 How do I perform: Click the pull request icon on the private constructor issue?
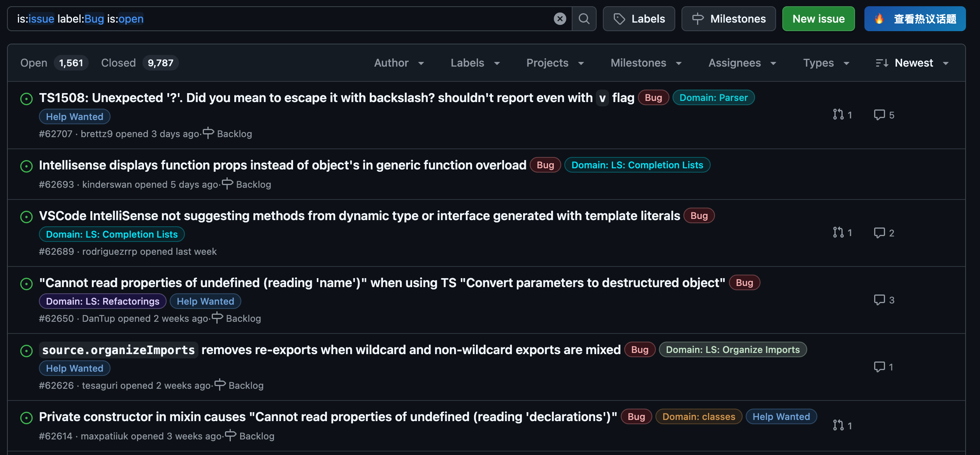[x=838, y=425]
